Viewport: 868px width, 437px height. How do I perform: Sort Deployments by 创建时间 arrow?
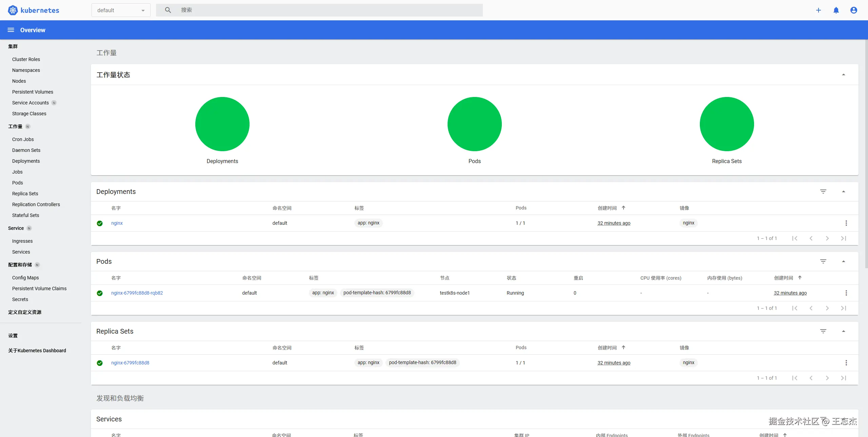pos(623,208)
